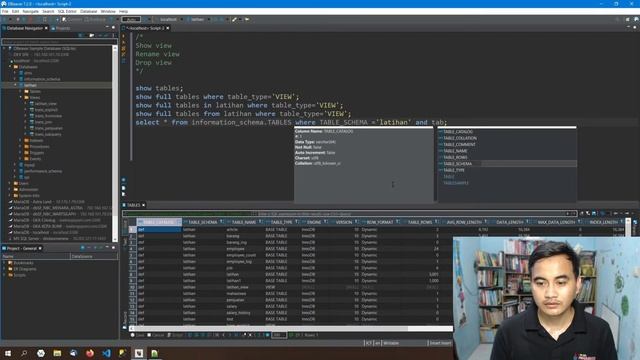Click the TABLE_CATALOG column header
The image size is (640, 360).
(159, 222)
